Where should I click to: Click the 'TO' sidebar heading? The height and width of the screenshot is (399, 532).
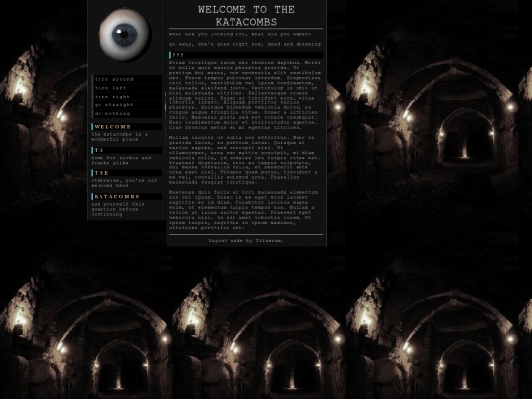point(126,150)
